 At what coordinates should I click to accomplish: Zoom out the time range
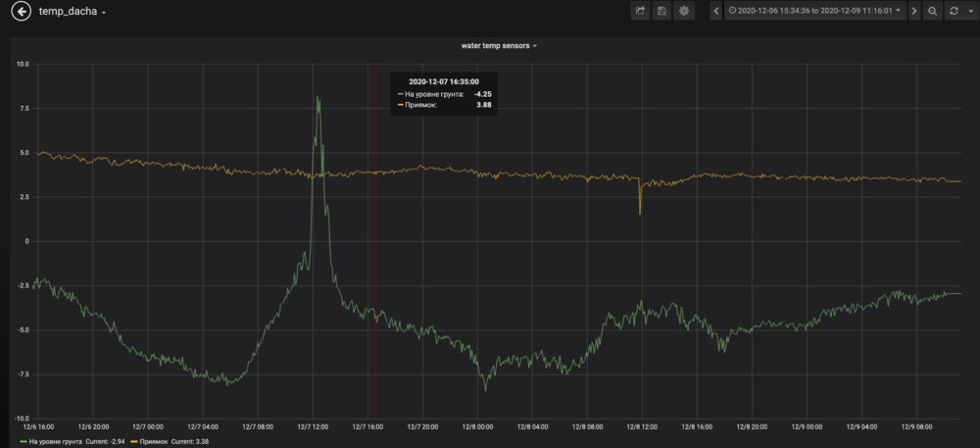coord(932,12)
